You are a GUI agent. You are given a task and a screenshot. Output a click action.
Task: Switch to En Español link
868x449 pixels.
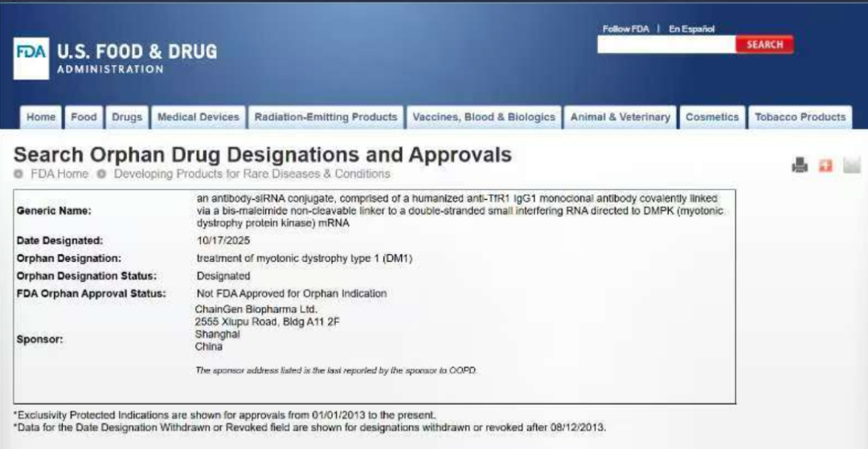(x=691, y=29)
